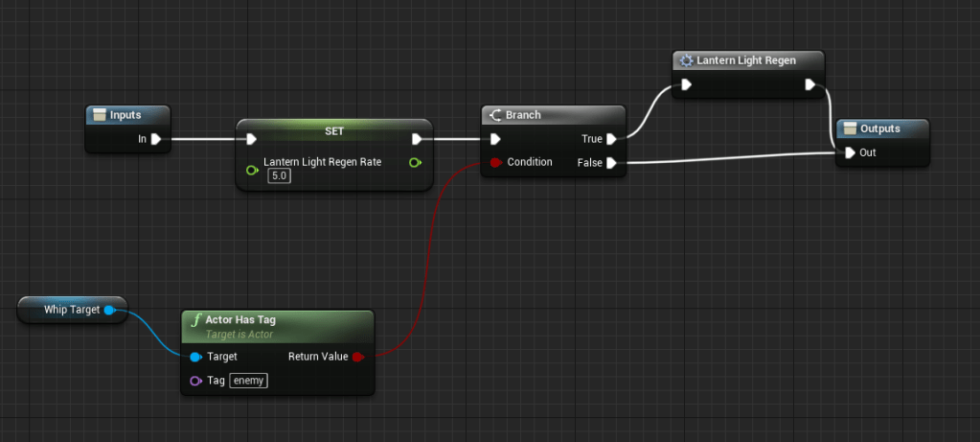980x442 pixels.
Task: Click the Branch node True output pin
Action: pos(611,139)
